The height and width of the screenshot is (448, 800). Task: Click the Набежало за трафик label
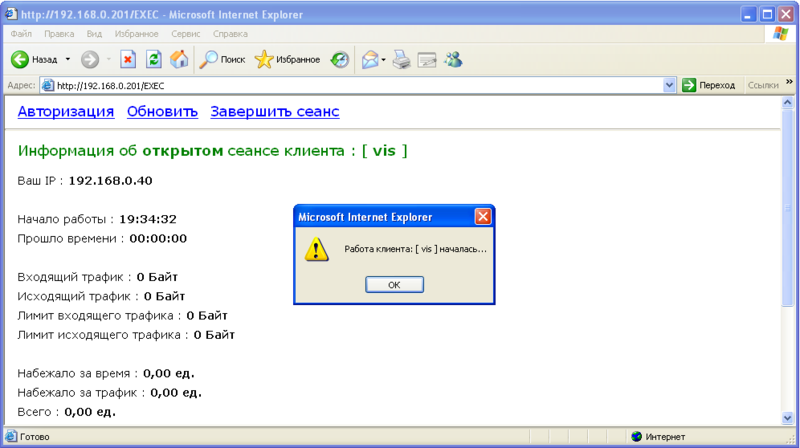coord(77,393)
